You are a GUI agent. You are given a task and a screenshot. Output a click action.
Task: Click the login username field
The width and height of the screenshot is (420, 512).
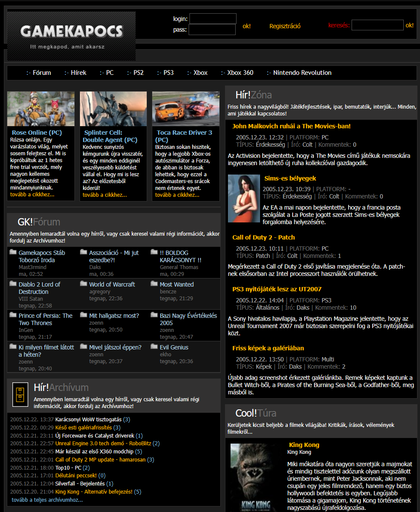point(213,19)
